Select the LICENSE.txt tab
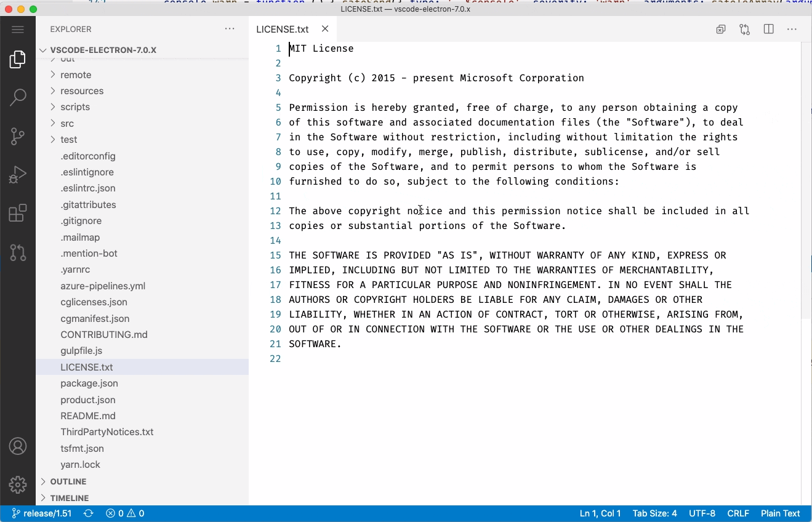The image size is (812, 522). 282,29
